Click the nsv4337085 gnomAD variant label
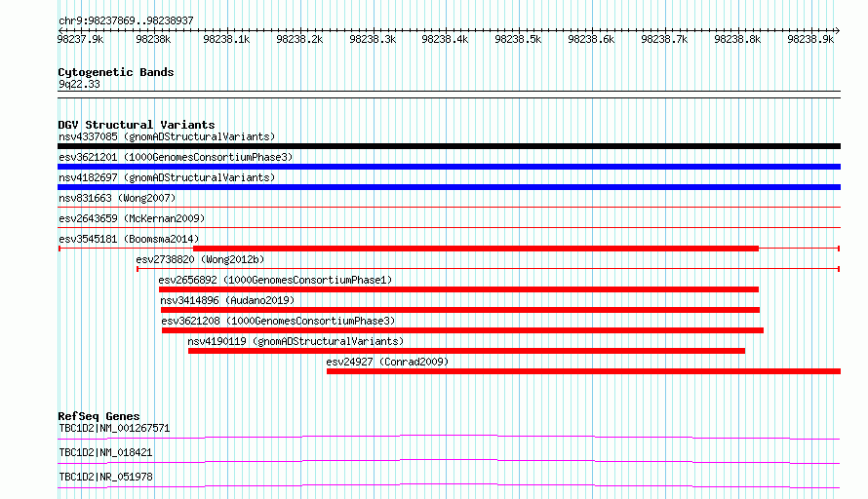 click(x=167, y=136)
